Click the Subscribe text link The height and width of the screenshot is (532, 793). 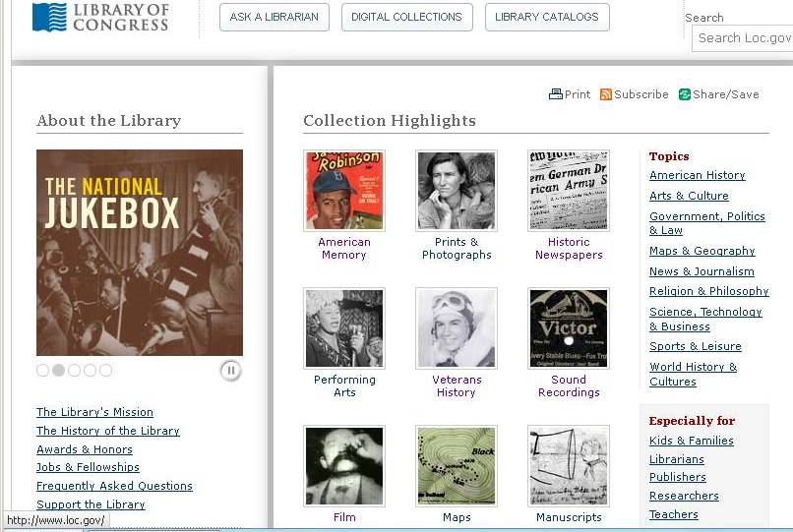(641, 94)
